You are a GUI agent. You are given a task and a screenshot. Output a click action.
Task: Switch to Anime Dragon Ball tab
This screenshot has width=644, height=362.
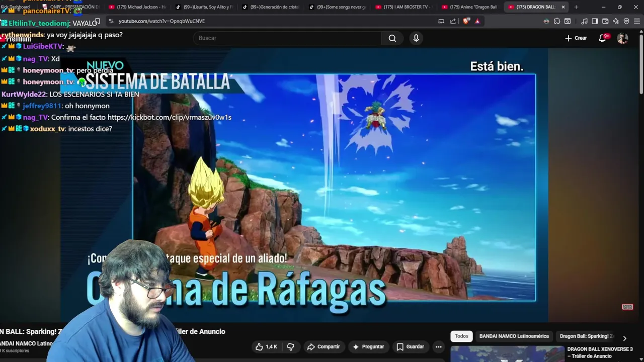[471, 7]
